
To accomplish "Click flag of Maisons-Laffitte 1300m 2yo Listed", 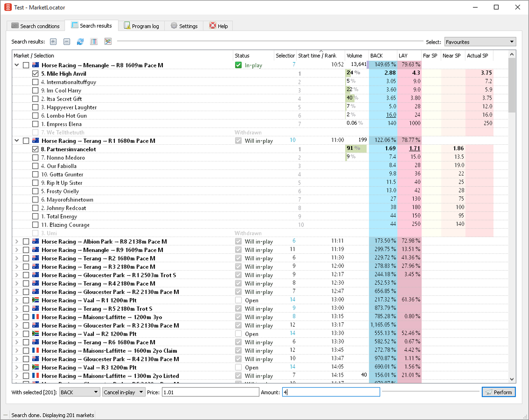I will pyautogui.click(x=35, y=376).
